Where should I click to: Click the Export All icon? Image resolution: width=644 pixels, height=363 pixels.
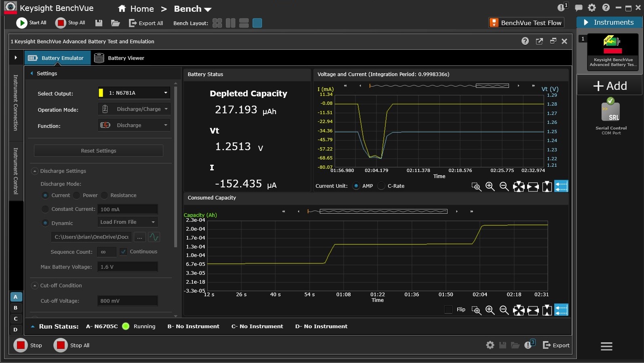coord(133,23)
